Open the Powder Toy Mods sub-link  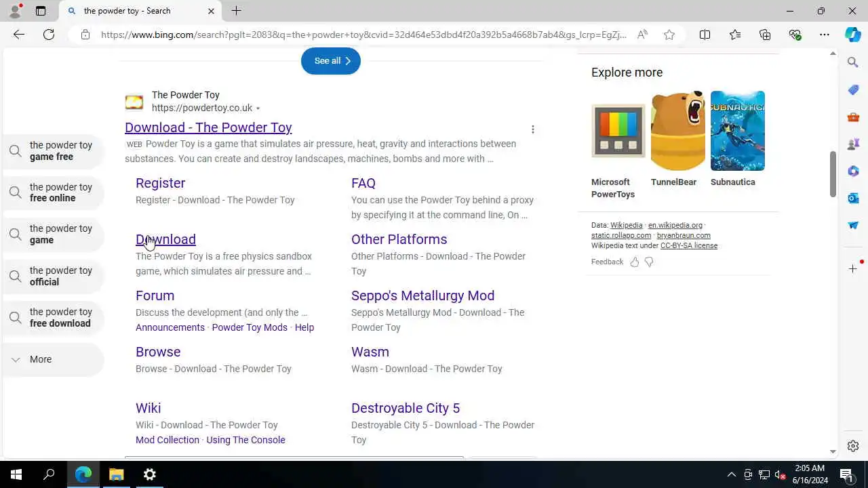point(250,327)
